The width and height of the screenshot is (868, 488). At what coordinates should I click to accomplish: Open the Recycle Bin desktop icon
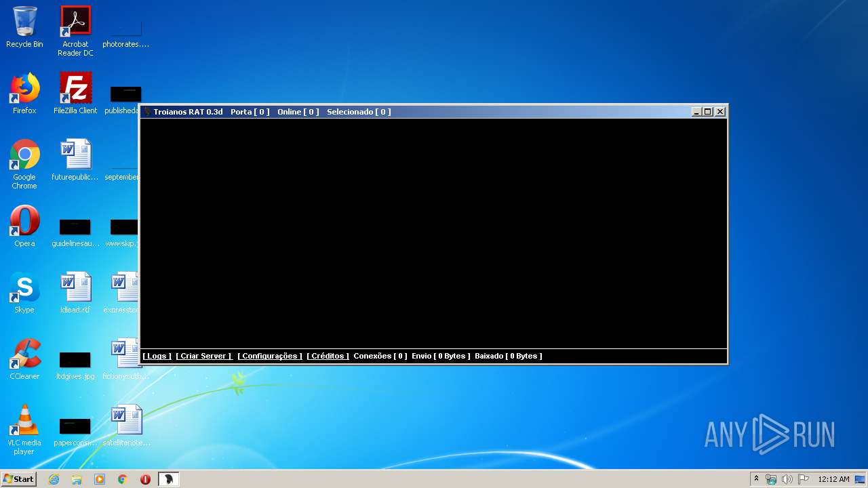point(24,27)
